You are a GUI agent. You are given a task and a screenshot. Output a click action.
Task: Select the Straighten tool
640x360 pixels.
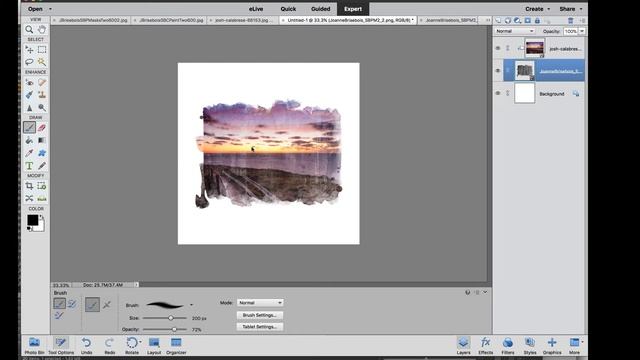(x=42, y=198)
